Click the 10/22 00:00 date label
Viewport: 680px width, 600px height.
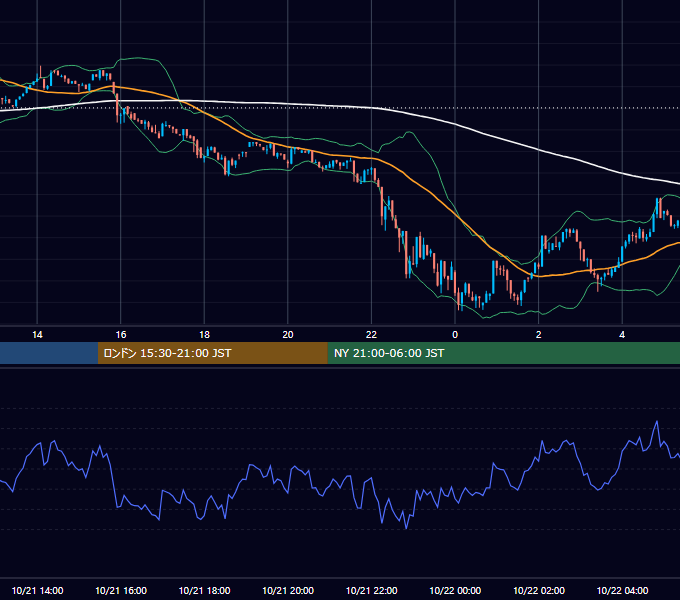tap(455, 590)
